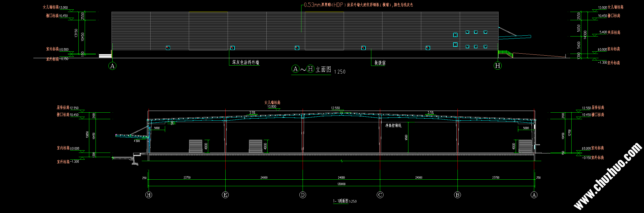
Task: Click the '24000' dimension between D and C
Action: 341,177
